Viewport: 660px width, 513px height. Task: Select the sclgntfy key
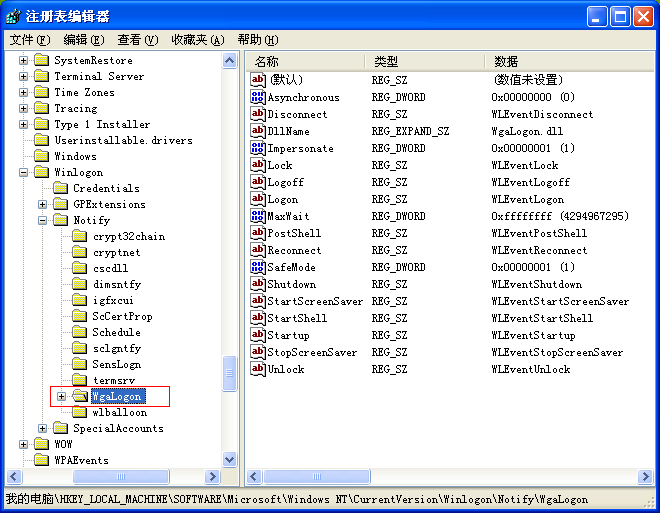(x=117, y=348)
